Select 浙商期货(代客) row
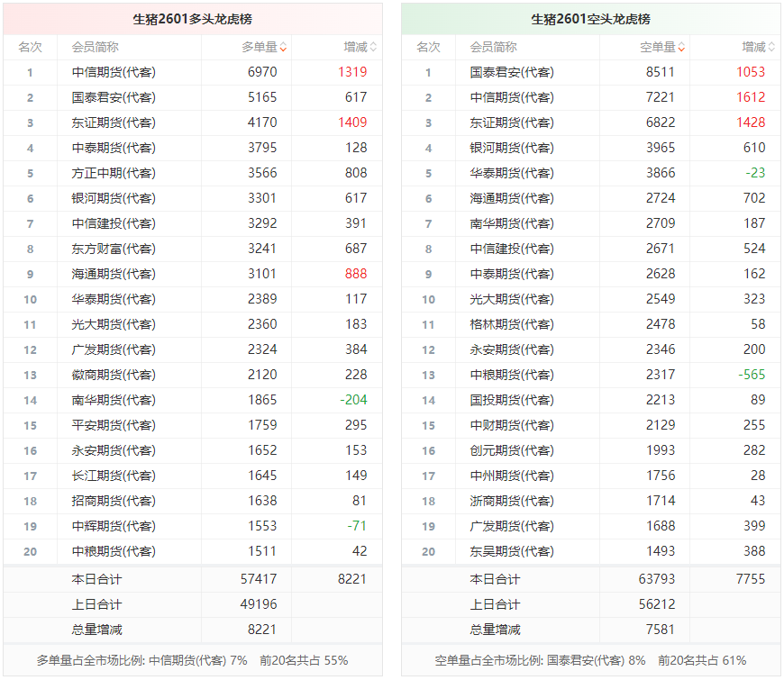This screenshot has height=680, width=784. coord(590,501)
